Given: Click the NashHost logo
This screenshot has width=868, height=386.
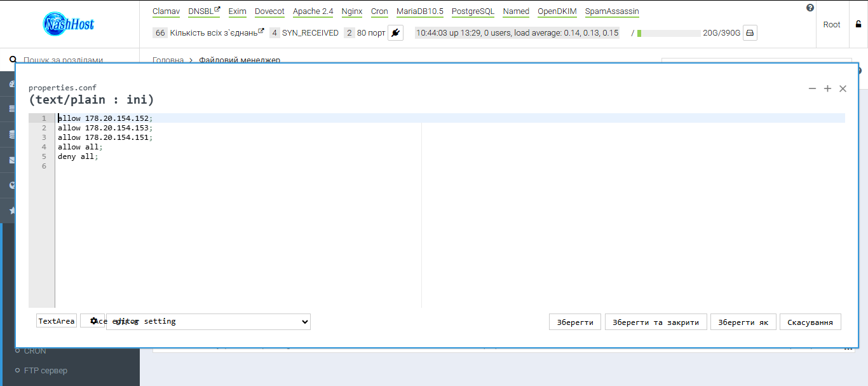Looking at the screenshot, I should [68, 24].
